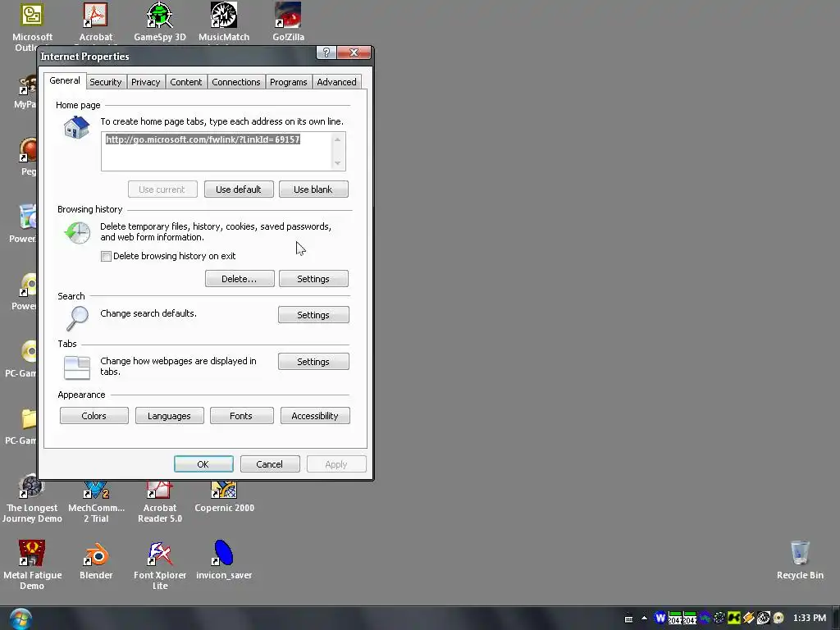Screen dimensions: 840x630
Task: Click the Use default home page button
Action: coord(239,189)
